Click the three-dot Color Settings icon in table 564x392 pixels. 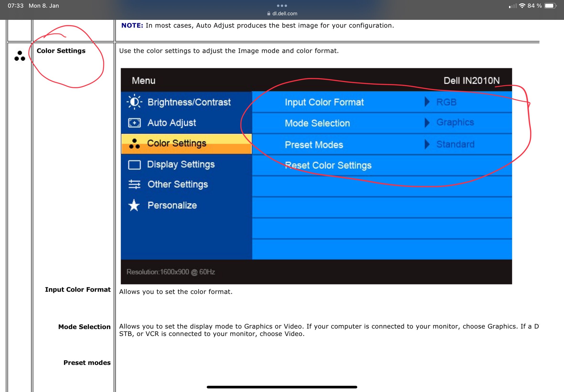[20, 56]
